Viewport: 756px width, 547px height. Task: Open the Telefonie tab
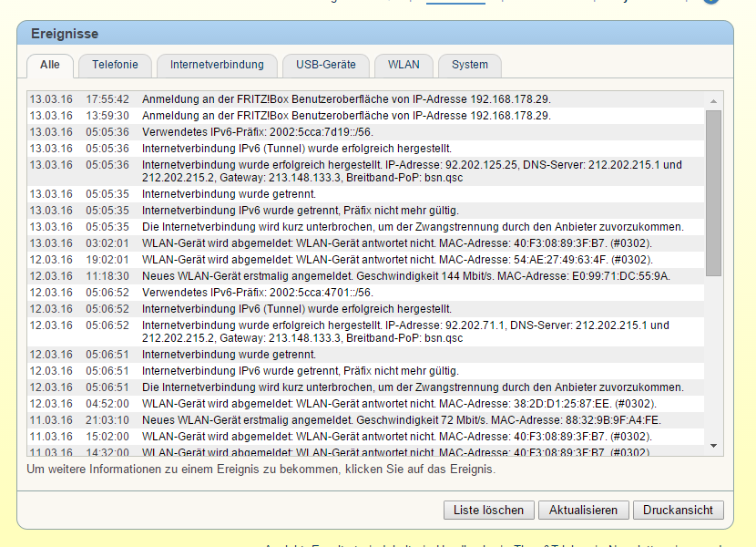[x=115, y=66]
